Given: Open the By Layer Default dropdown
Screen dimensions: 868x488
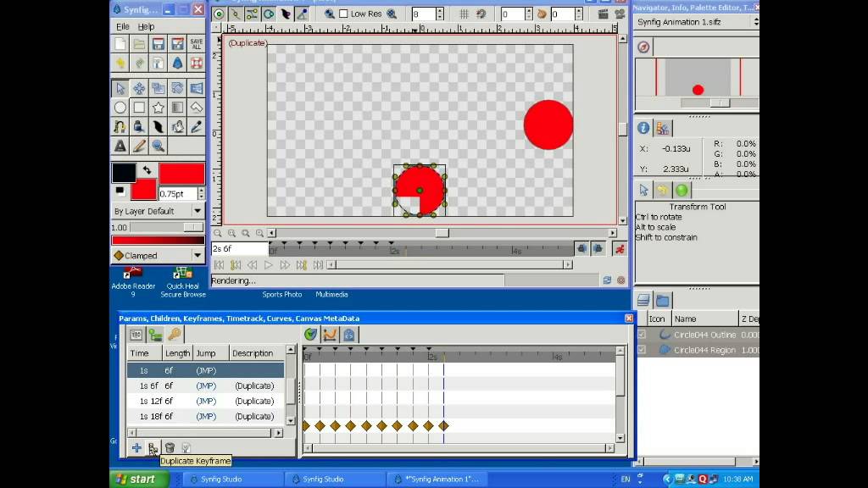Looking at the screenshot, I should (x=158, y=211).
